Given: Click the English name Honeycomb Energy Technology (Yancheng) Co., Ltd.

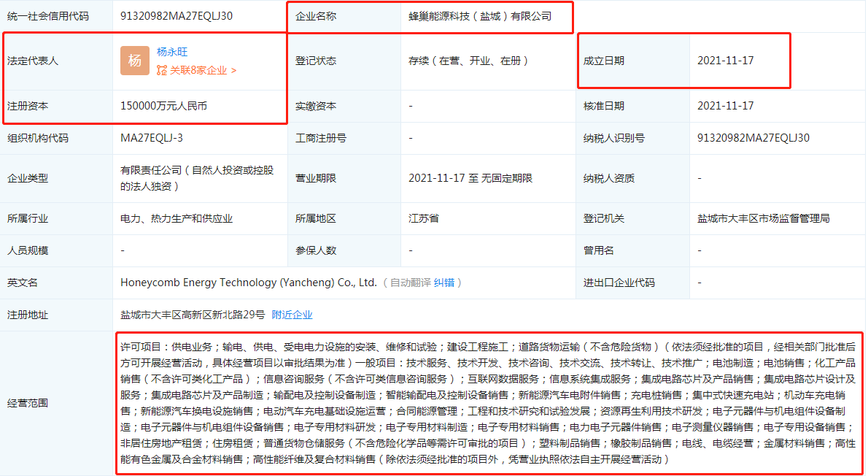Looking at the screenshot, I should pyautogui.click(x=249, y=283).
